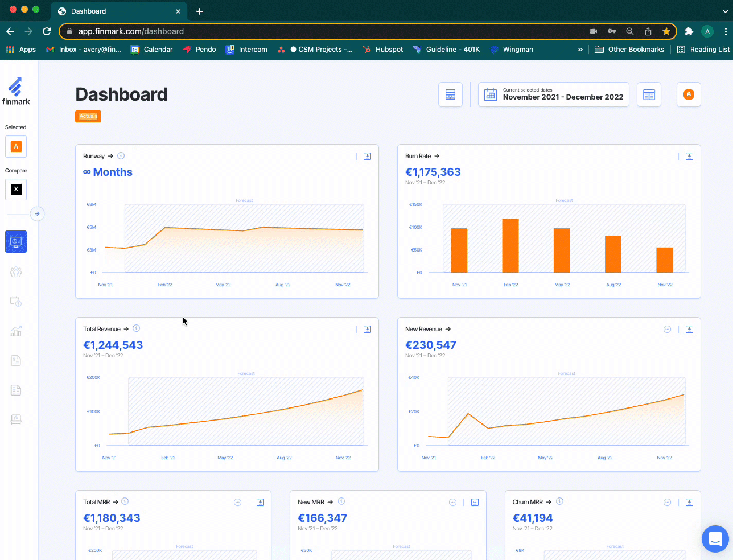The image size is (733, 560).
Task: Click download icon on Burn Rate card
Action: (x=689, y=157)
